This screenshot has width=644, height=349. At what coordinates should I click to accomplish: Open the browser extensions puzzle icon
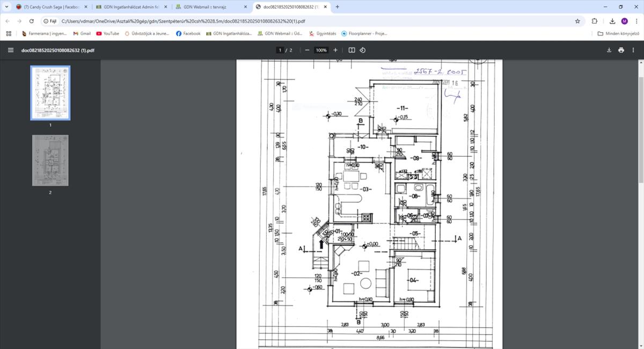tap(595, 21)
